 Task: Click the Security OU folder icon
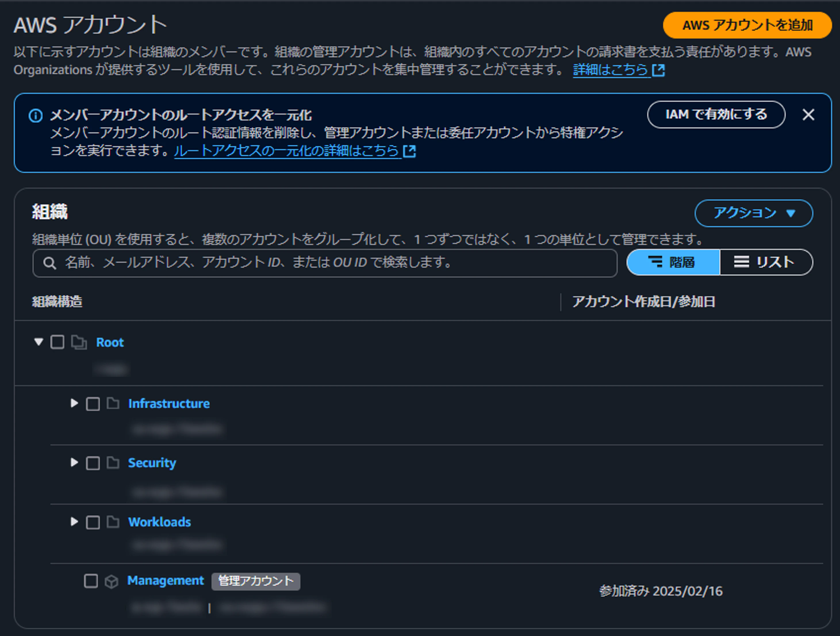tap(113, 462)
